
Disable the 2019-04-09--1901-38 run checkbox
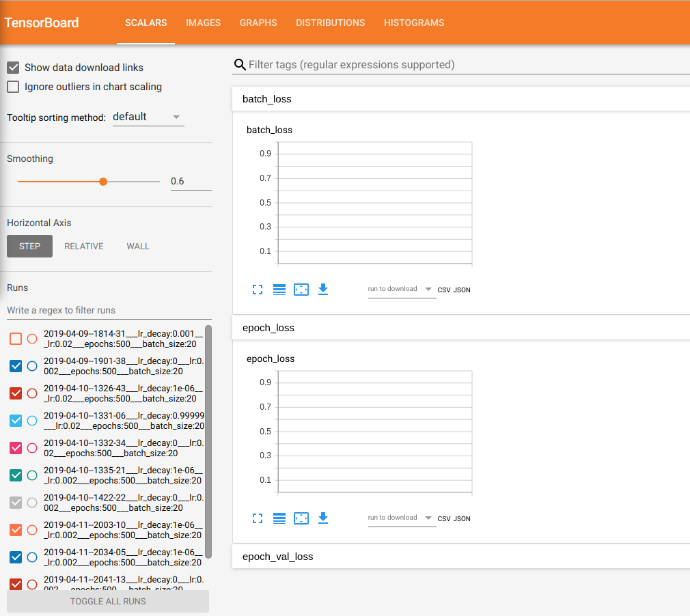[x=15, y=366]
